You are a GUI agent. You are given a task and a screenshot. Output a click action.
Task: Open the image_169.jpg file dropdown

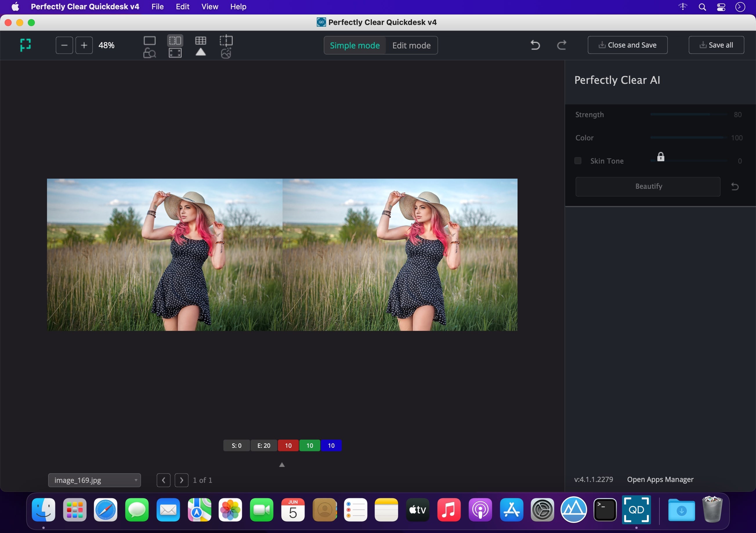point(95,480)
